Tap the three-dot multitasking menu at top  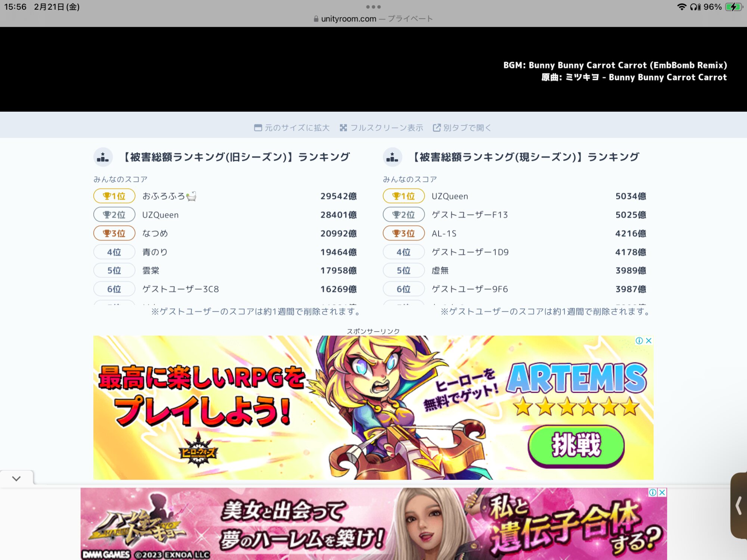373,7
